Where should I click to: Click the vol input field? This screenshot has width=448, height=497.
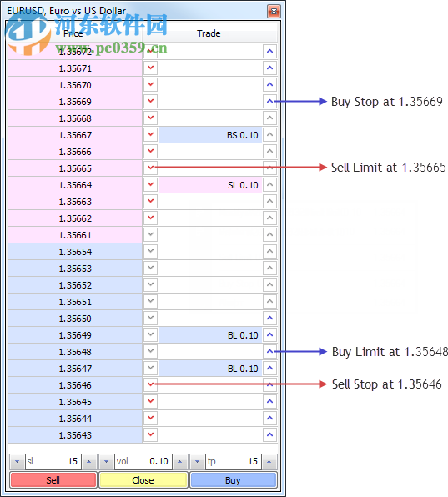[143, 462]
